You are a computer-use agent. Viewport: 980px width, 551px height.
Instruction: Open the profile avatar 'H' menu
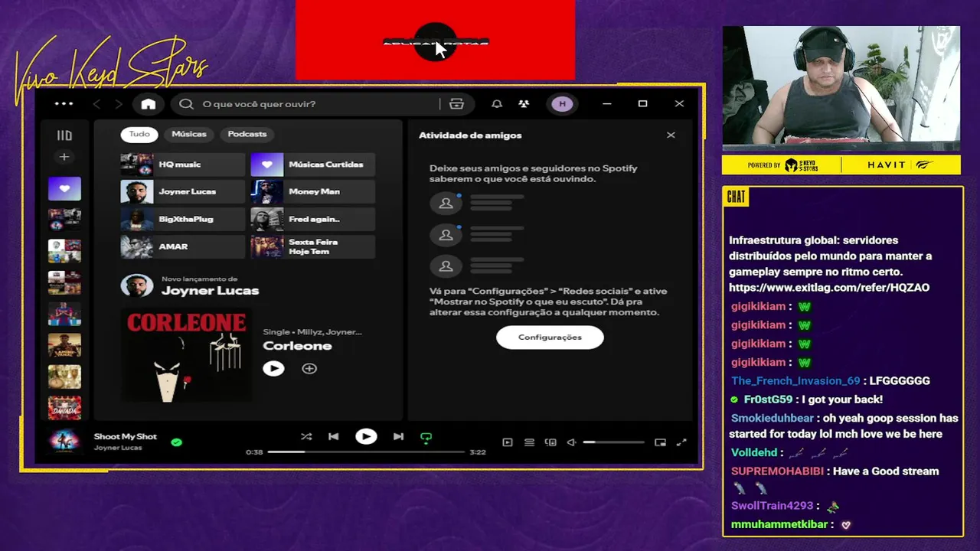(x=562, y=104)
